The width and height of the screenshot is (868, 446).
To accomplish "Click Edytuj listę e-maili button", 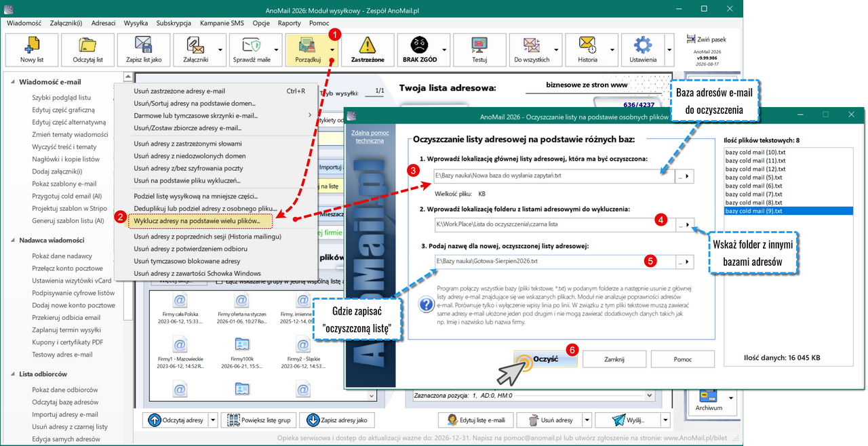I will 476,420.
